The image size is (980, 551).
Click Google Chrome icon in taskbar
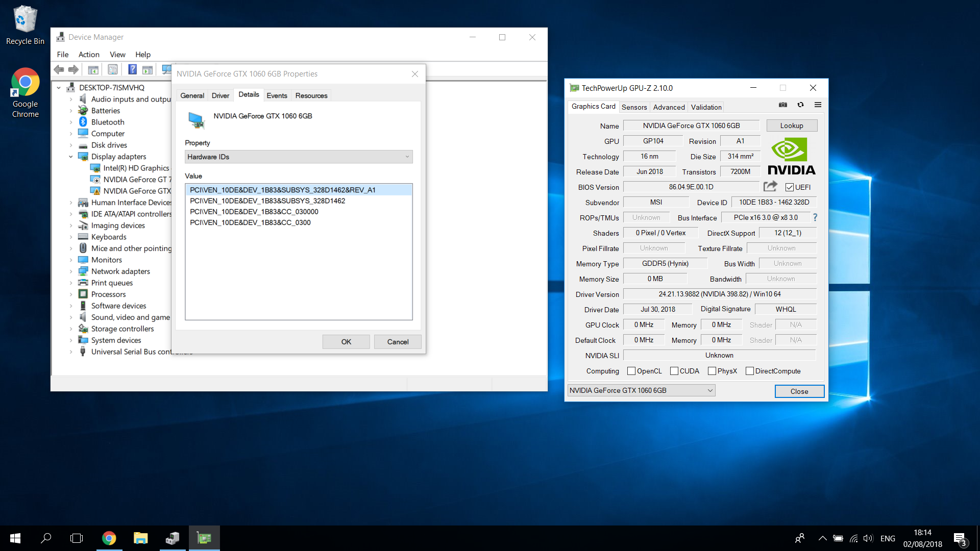tap(108, 538)
